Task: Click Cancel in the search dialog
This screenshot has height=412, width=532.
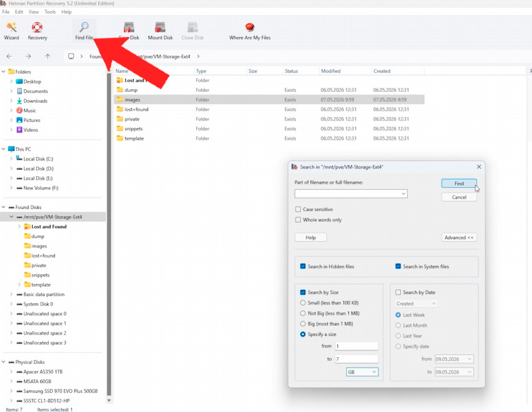Action: pos(459,197)
